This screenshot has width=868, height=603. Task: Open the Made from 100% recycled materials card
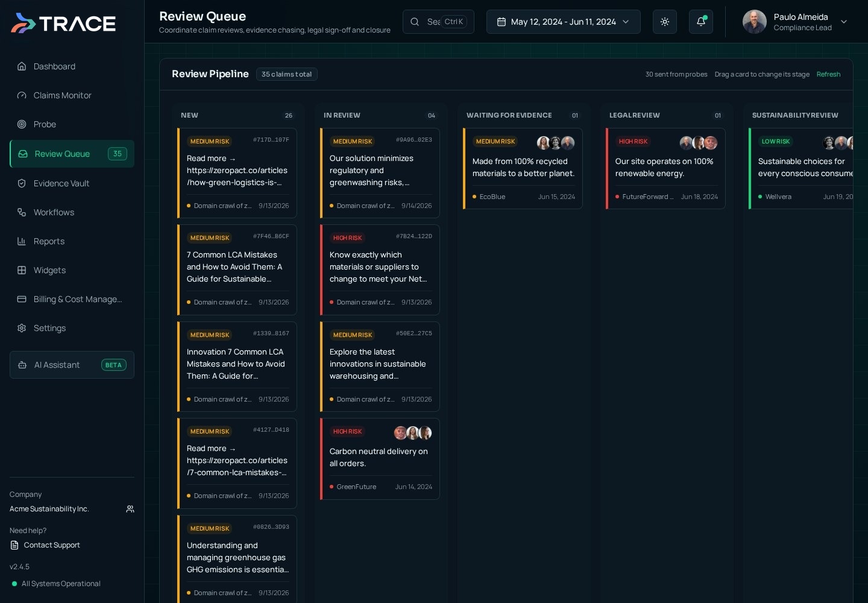point(523,169)
